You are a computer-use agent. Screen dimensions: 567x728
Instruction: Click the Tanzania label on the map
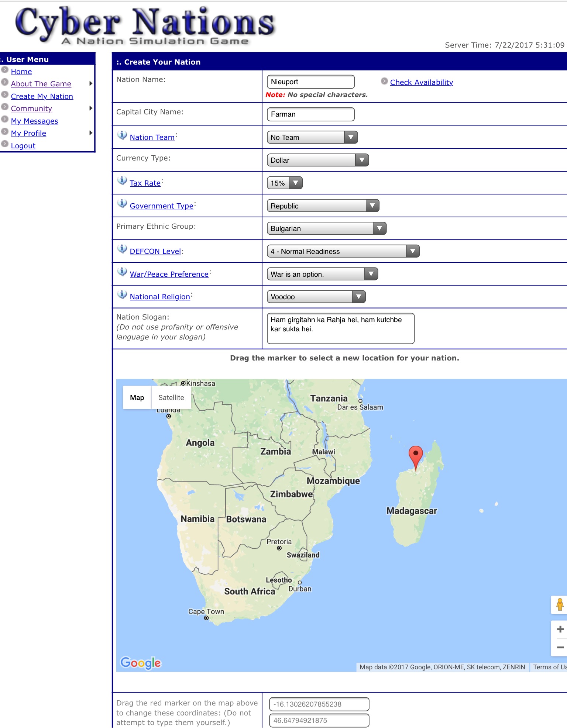[x=329, y=398]
